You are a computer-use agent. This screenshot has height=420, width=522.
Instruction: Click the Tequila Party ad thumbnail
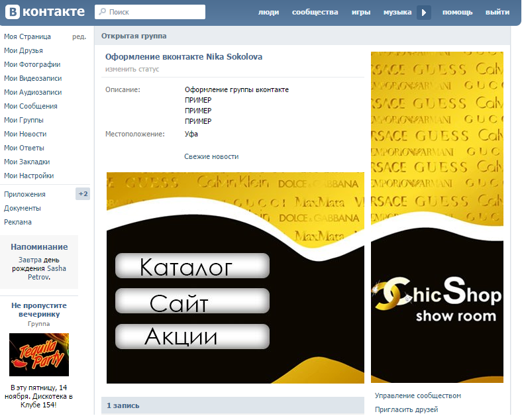click(39, 355)
